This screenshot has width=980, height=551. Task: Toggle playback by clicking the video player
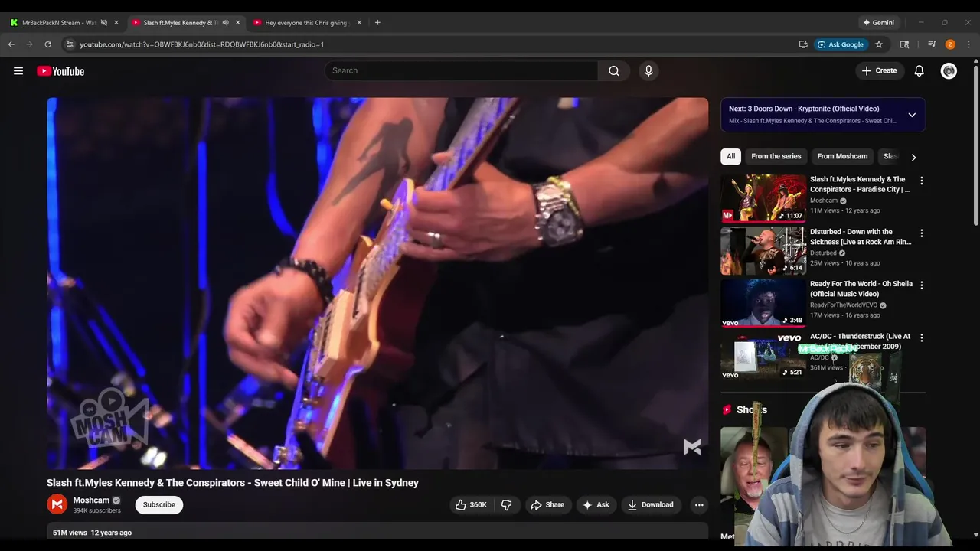pos(377,283)
